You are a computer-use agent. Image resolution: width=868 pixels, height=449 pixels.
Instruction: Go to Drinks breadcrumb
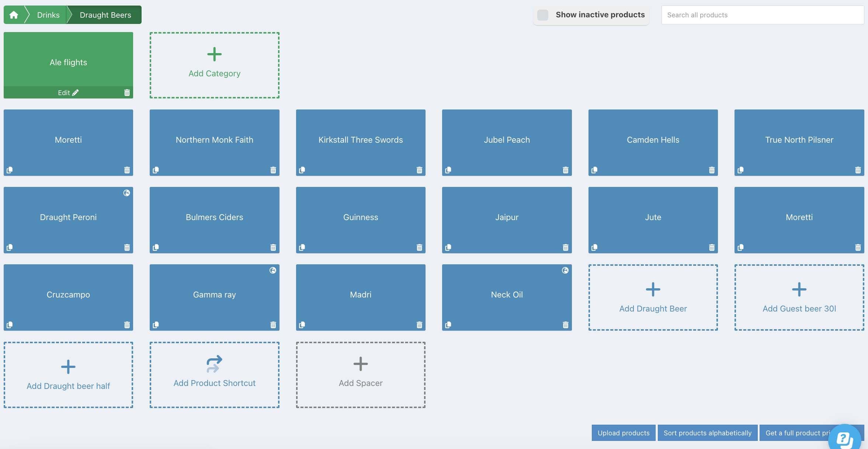point(48,15)
